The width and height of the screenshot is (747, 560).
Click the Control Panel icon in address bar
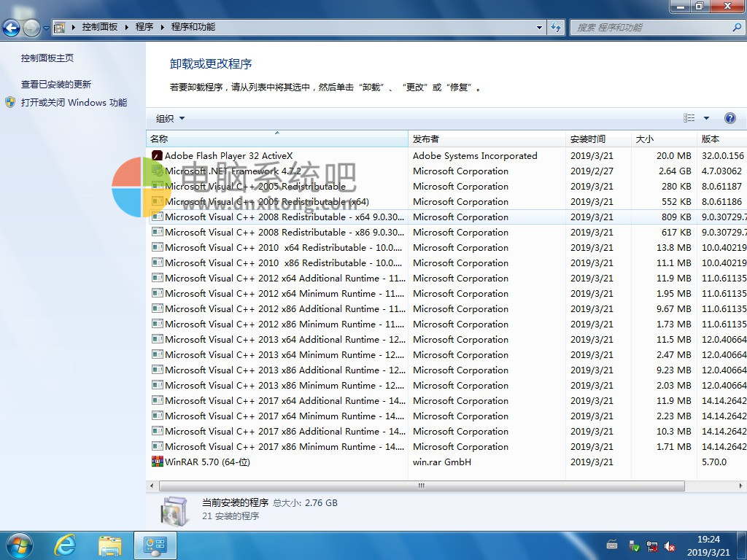pyautogui.click(x=60, y=27)
